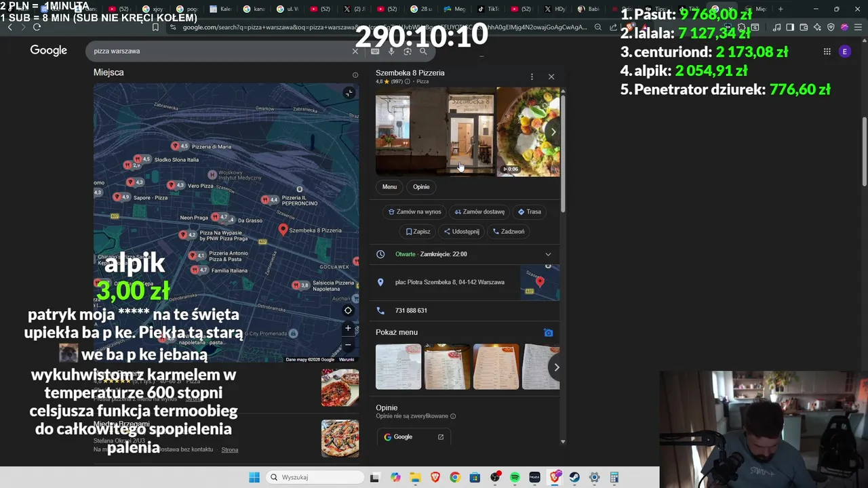868x488 pixels.
Task: Switch to the Opinie tab
Action: click(x=421, y=187)
